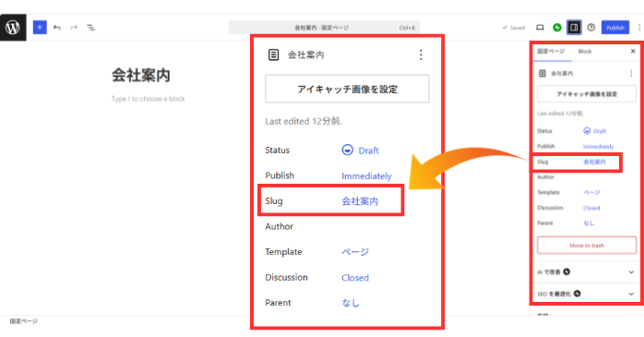The image size is (644, 337).
Task: Click the WordPress logo to exit the editor
Action: tap(13, 28)
